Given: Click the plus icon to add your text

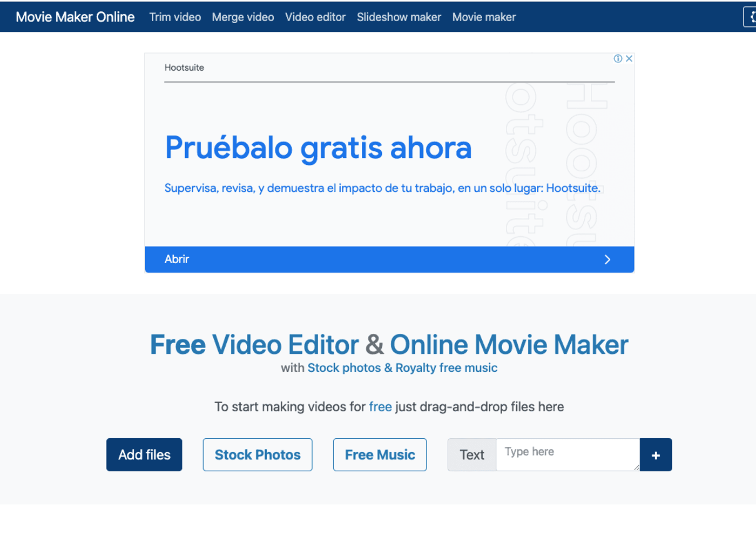Looking at the screenshot, I should (x=656, y=454).
